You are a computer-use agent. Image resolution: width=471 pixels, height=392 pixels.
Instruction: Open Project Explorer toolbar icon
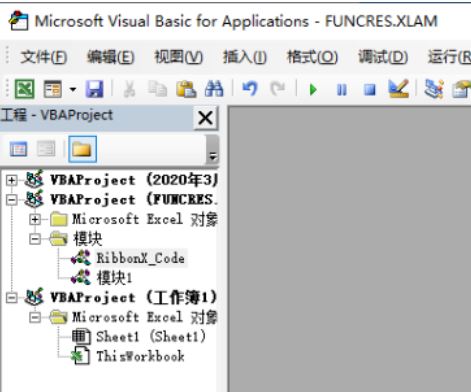434,89
